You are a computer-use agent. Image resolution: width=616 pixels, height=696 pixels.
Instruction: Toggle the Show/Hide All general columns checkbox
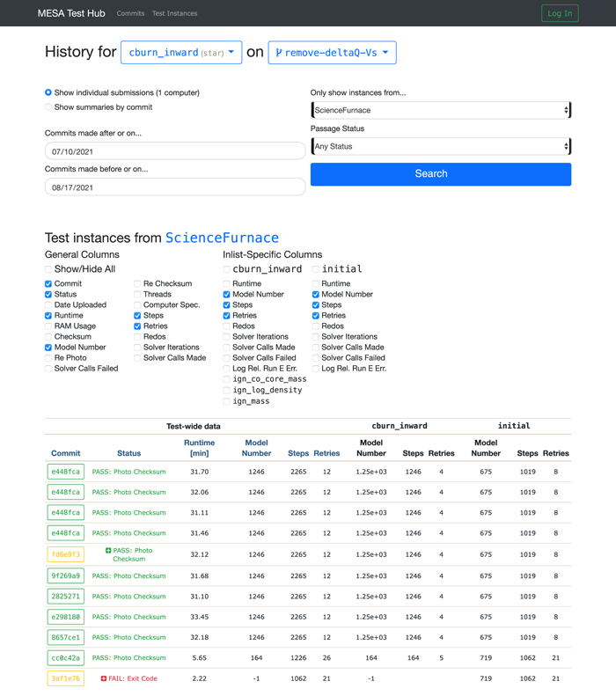pos(48,269)
